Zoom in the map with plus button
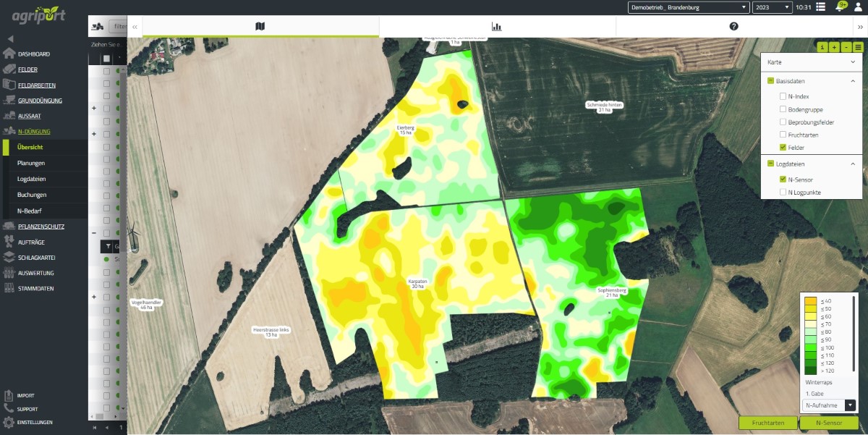 tap(834, 47)
